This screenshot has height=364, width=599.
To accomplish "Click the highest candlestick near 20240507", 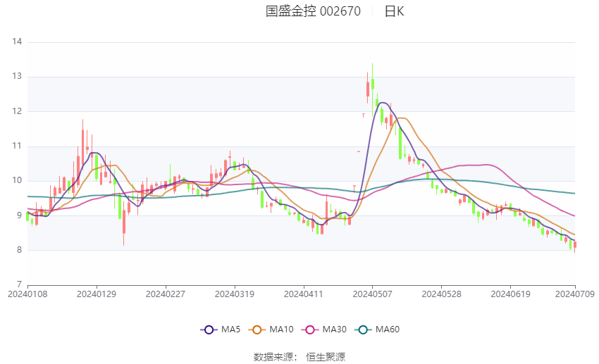I will 373,89.
